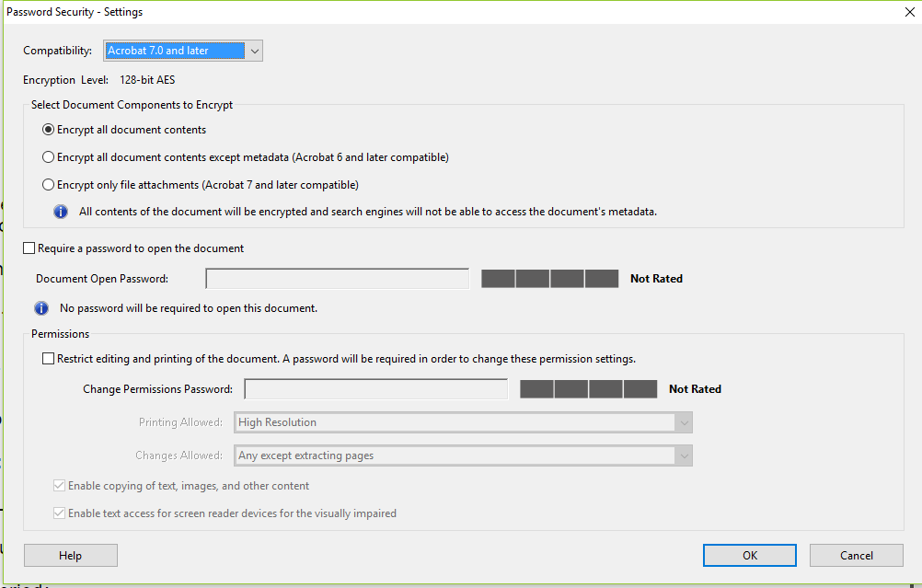Viewport: 922px width, 588px height.
Task: Toggle Enable copying of text, images checkbox
Action: tap(60, 486)
